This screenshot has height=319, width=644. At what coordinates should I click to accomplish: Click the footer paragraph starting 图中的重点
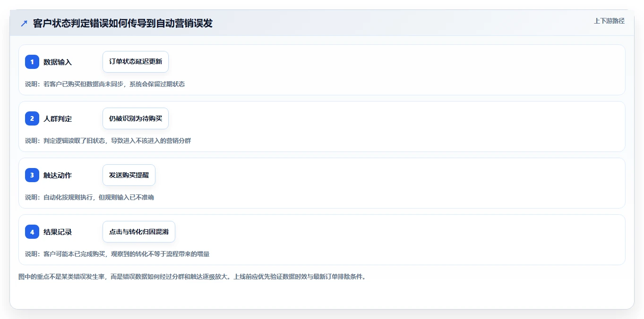[x=192, y=277]
